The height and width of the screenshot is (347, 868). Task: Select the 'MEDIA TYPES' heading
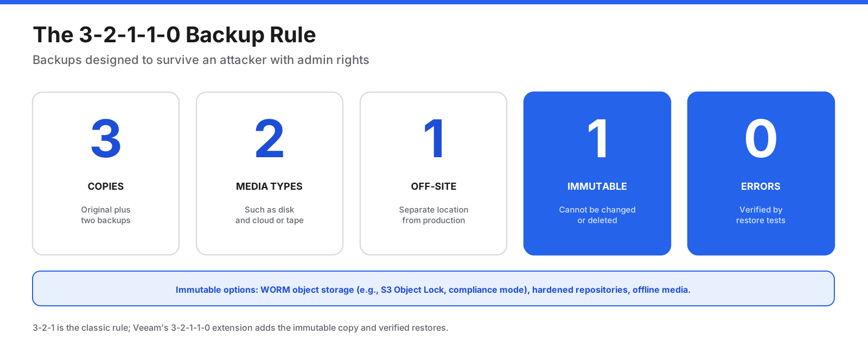(270, 187)
